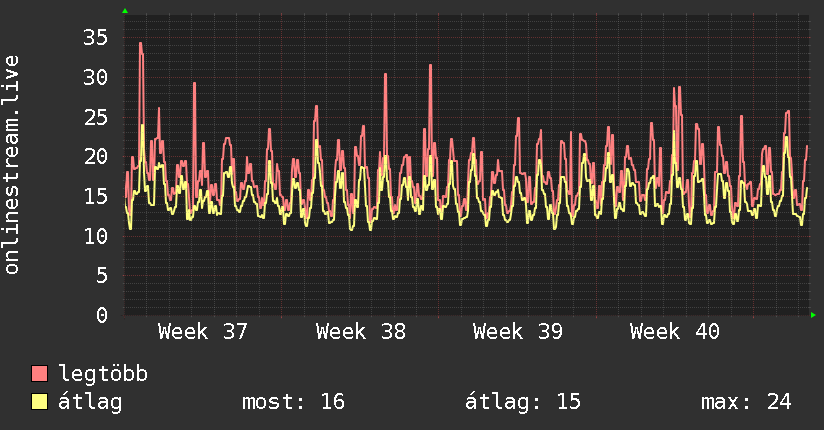The image size is (824, 430).
Task: Select the Week 40 axis label
Action: 675,332
